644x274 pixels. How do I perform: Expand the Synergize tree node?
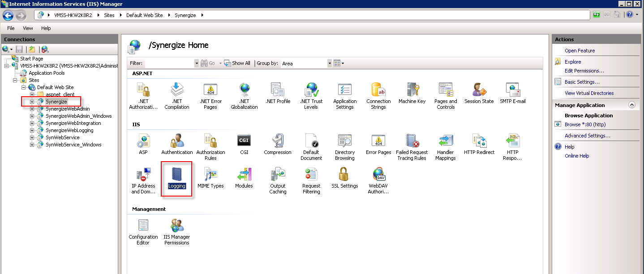[x=32, y=102]
